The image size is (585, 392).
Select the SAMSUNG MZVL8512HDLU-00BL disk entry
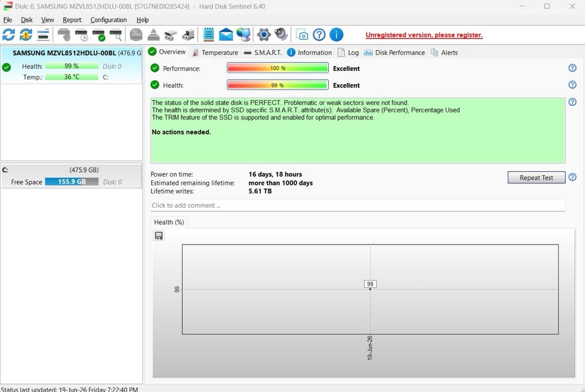click(71, 65)
